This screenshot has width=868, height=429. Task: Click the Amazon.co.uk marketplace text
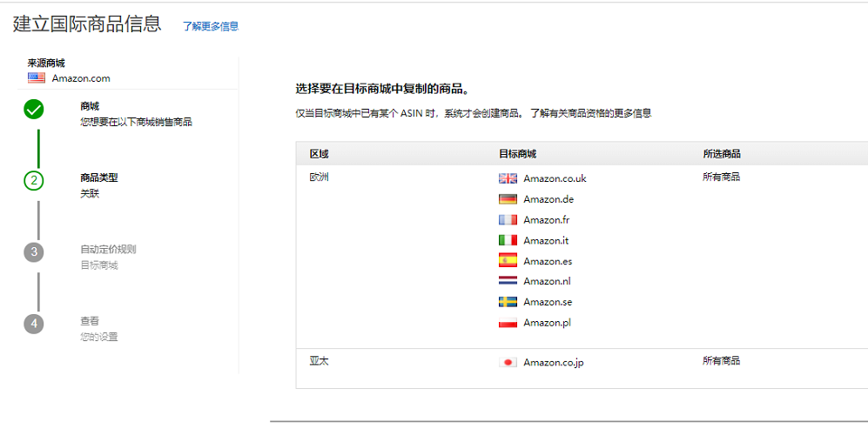point(555,178)
